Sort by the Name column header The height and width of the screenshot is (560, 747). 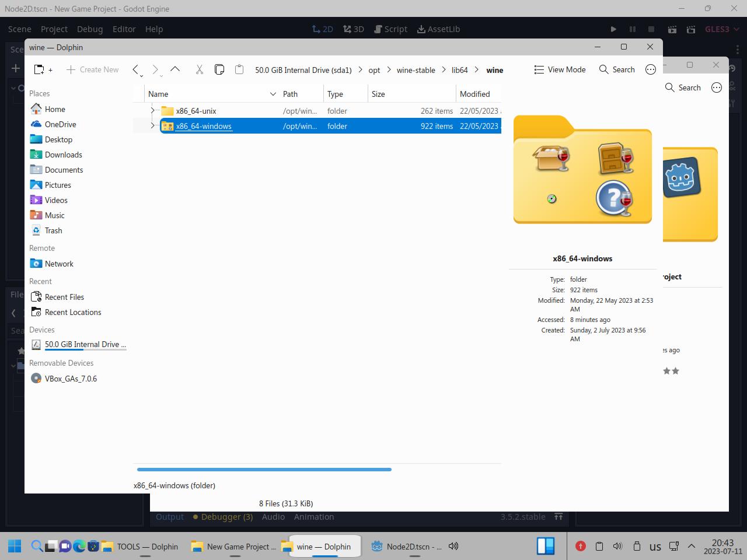tap(212, 94)
